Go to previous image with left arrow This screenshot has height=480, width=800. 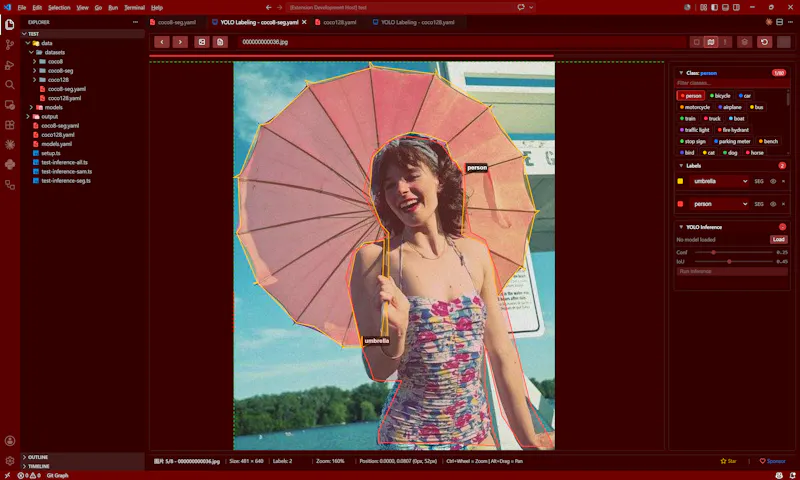pyautogui.click(x=162, y=42)
